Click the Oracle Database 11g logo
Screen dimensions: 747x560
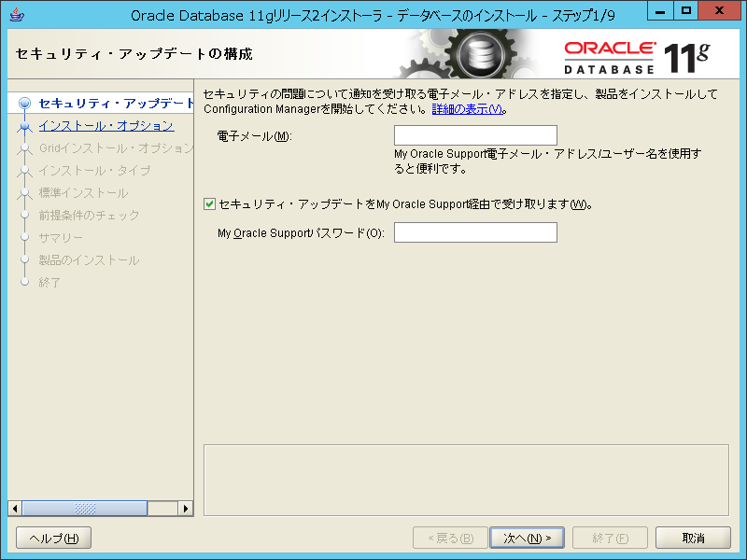tap(637, 59)
